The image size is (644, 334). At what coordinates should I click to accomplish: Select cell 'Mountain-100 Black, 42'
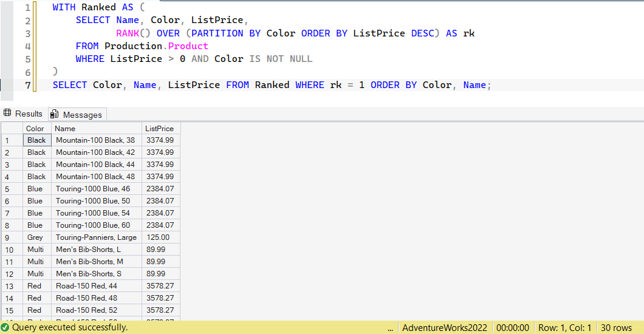pos(97,152)
